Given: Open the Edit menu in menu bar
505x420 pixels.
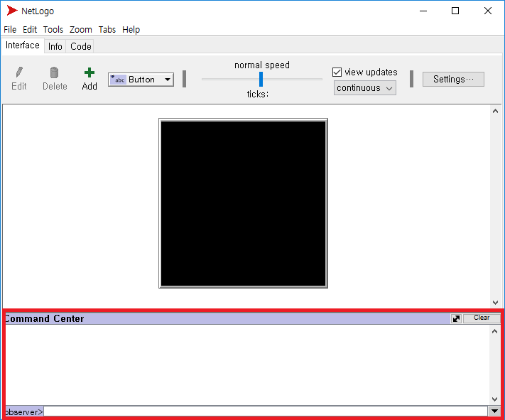Looking at the screenshot, I should (x=30, y=30).
